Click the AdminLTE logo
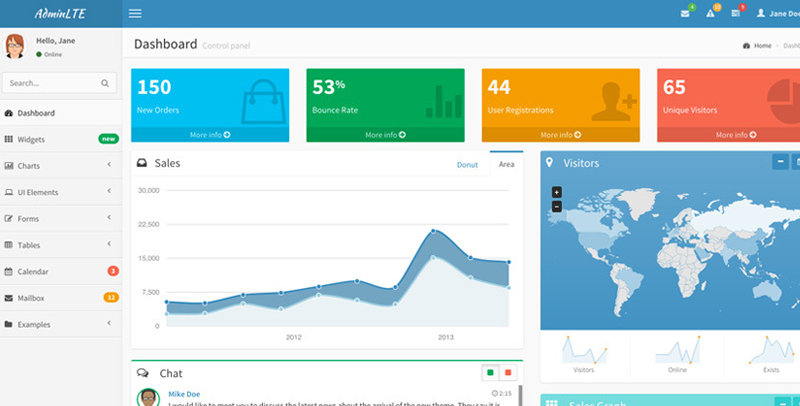 [60, 14]
